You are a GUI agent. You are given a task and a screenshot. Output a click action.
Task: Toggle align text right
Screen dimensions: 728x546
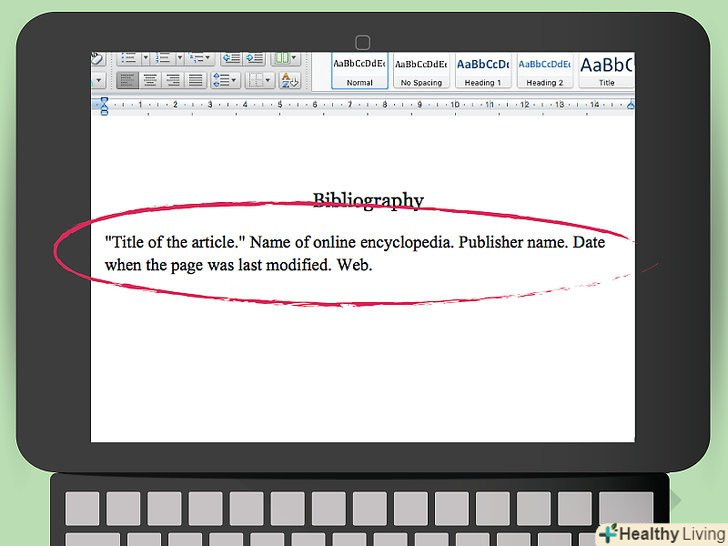173,80
